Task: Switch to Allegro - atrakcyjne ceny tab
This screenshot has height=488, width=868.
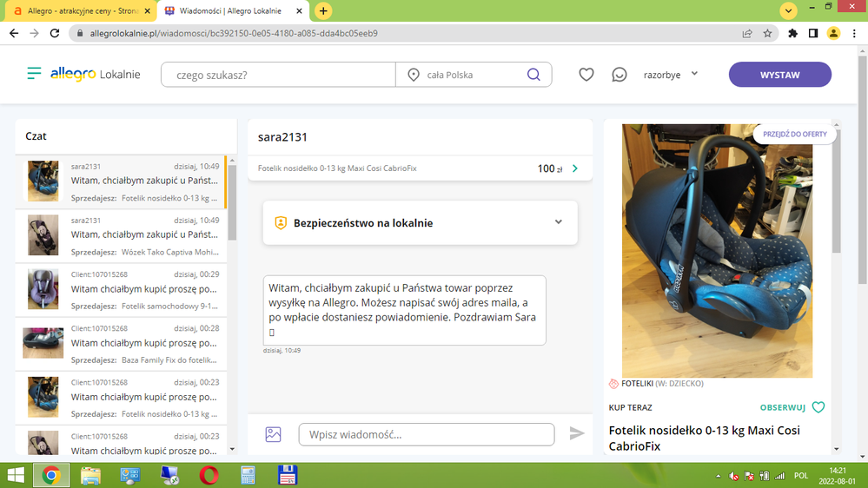Action: click(80, 11)
